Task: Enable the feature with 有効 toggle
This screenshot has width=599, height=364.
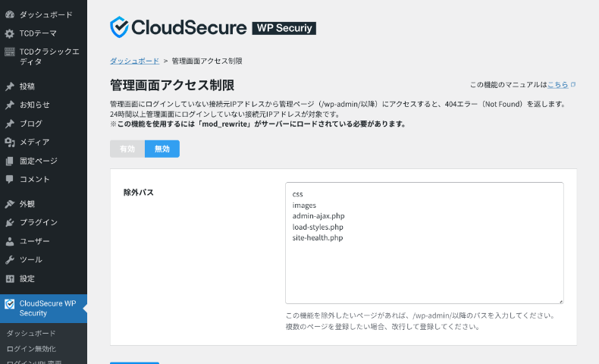Action: (127, 149)
